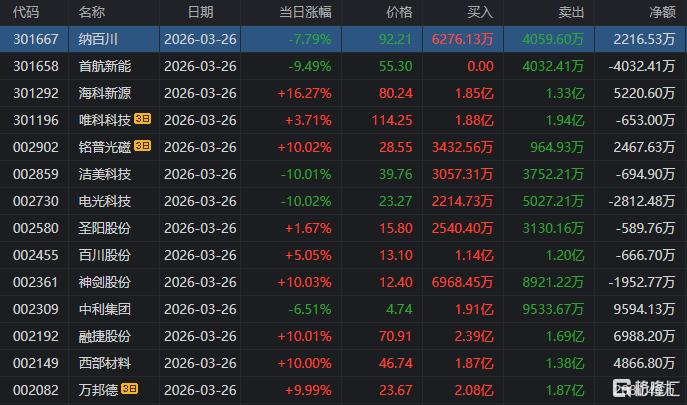
Task: Open the 神剑股份 stock entry
Action: coord(104,282)
